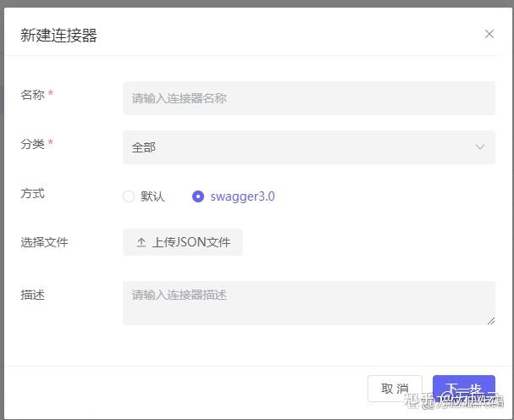Click the 方式 field label
Viewport: 514px width, 420px height.
tap(32, 193)
